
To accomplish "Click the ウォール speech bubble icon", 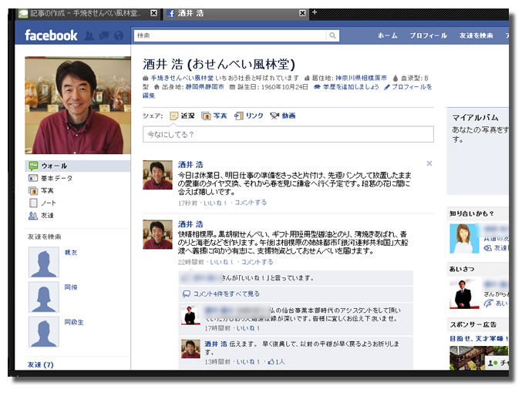I will pyautogui.click(x=33, y=166).
